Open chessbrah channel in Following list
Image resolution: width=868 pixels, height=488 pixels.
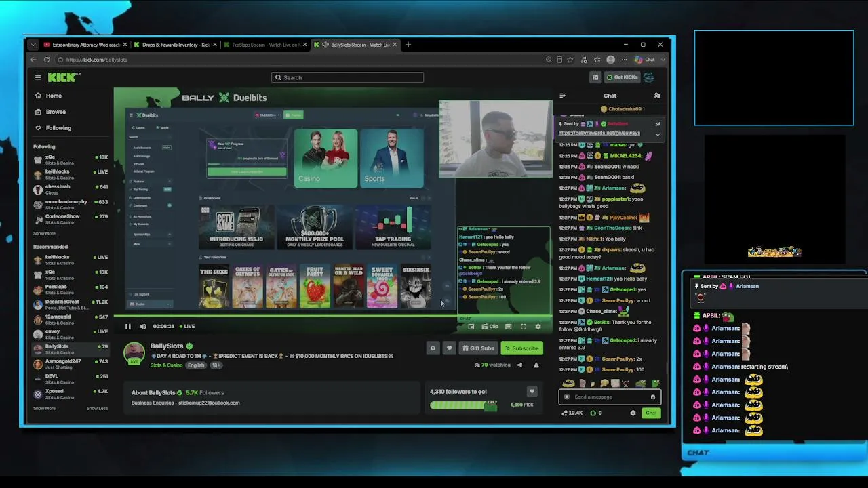click(71, 190)
